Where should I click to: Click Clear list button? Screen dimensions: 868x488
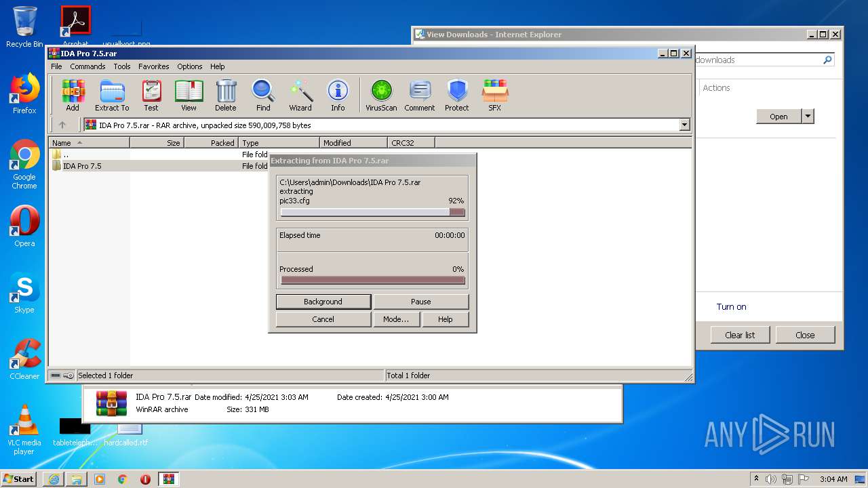coord(740,335)
